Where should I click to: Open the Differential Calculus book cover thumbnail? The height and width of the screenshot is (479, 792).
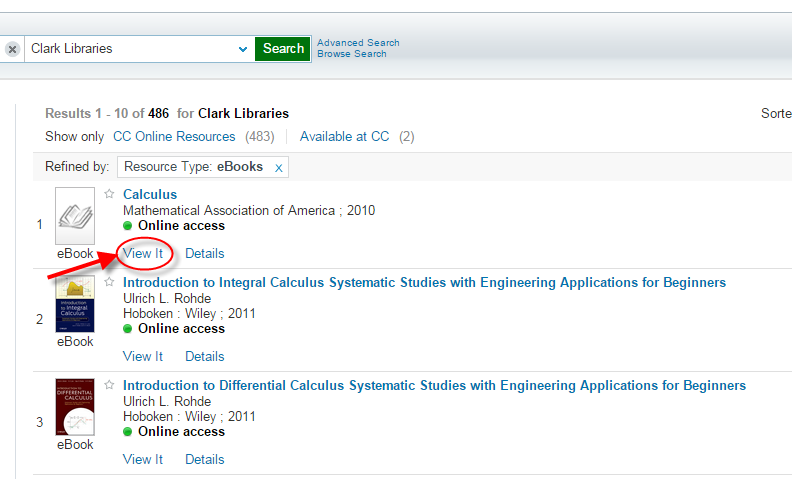[75, 407]
